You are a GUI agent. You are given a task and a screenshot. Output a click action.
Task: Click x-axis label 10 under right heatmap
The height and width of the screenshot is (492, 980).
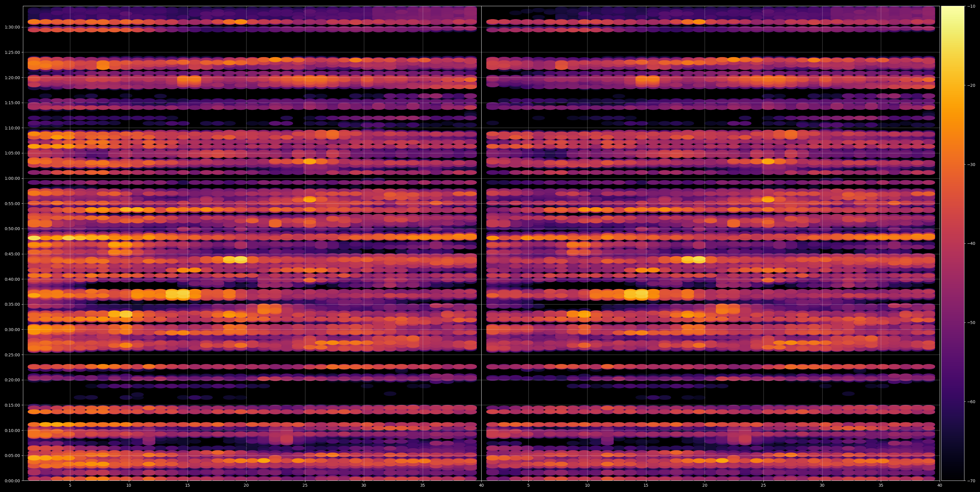587,486
